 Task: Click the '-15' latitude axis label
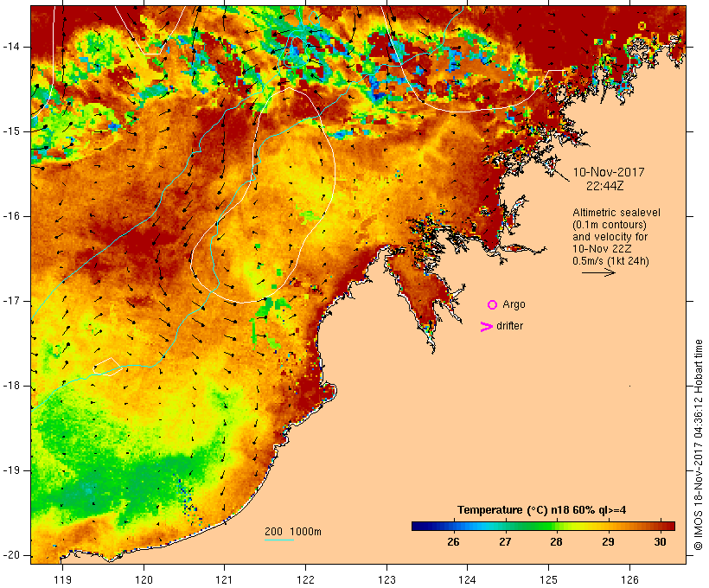[11, 131]
